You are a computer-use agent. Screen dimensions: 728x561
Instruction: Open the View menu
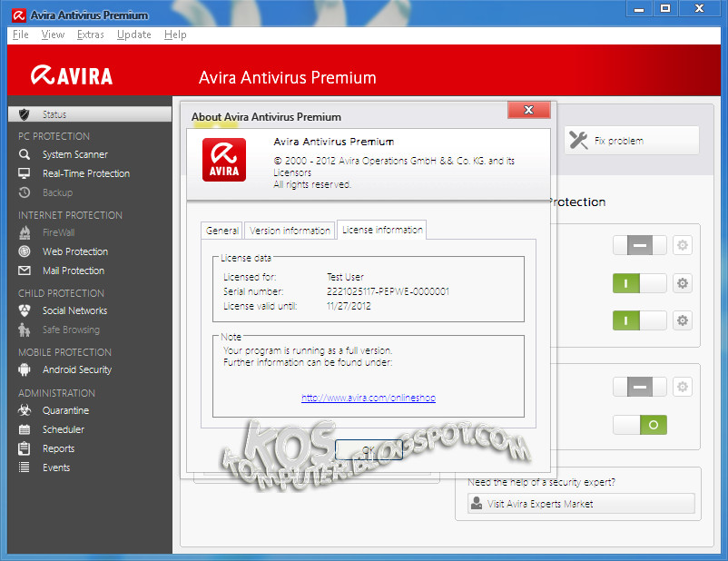(x=53, y=34)
